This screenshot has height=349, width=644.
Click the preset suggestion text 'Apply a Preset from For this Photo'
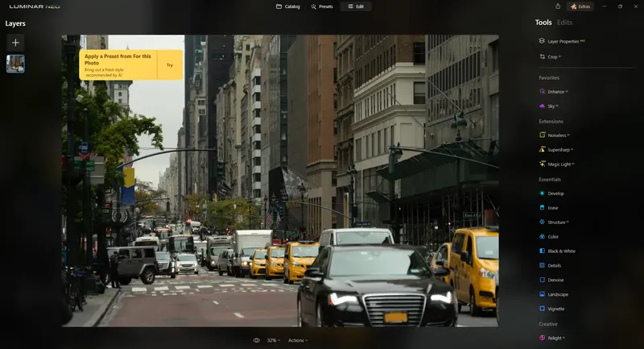pos(118,59)
